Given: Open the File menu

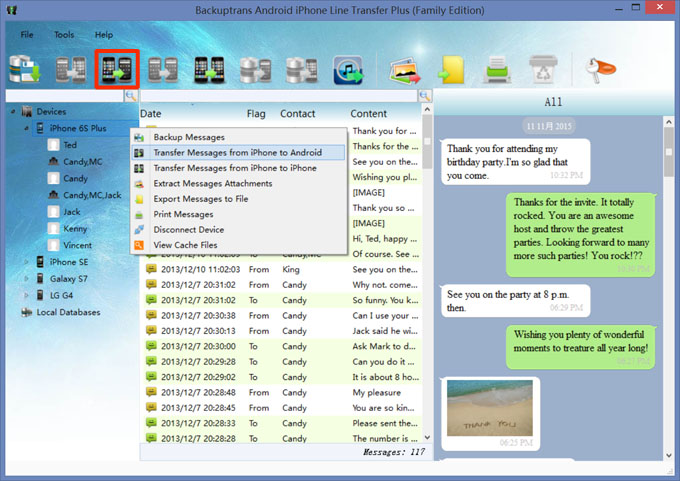Looking at the screenshot, I should coord(27,34).
